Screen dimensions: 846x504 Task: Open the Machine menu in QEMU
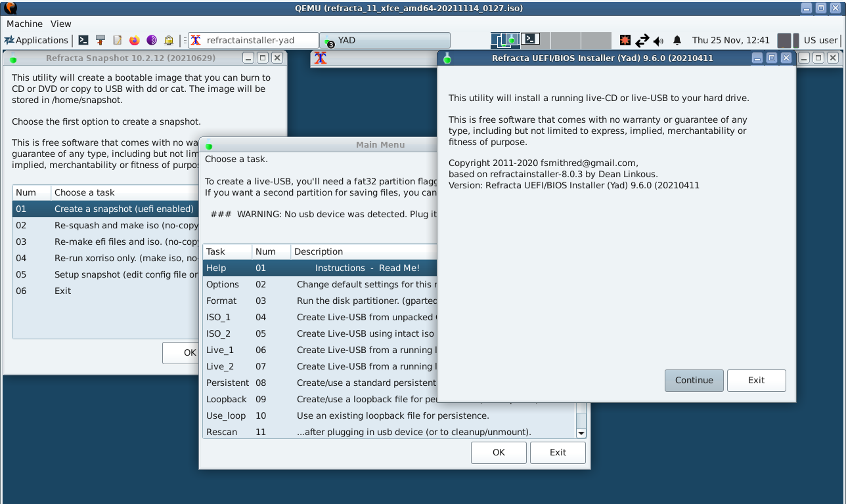pos(24,24)
